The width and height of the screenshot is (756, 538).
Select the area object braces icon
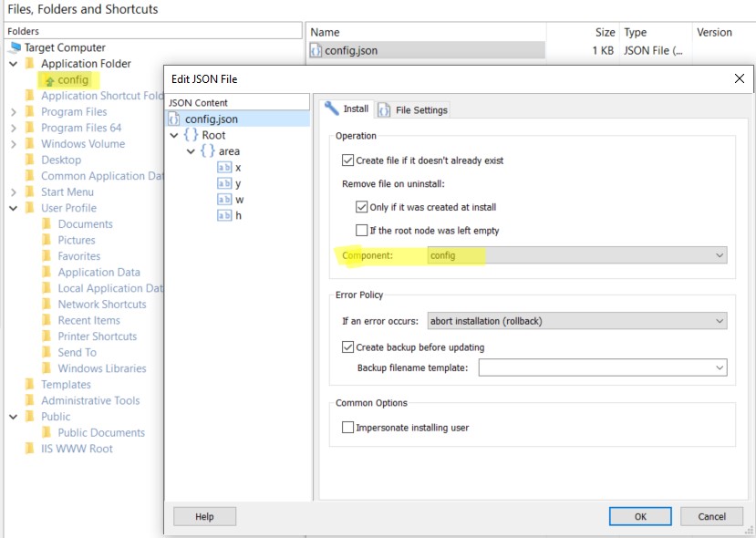point(208,151)
